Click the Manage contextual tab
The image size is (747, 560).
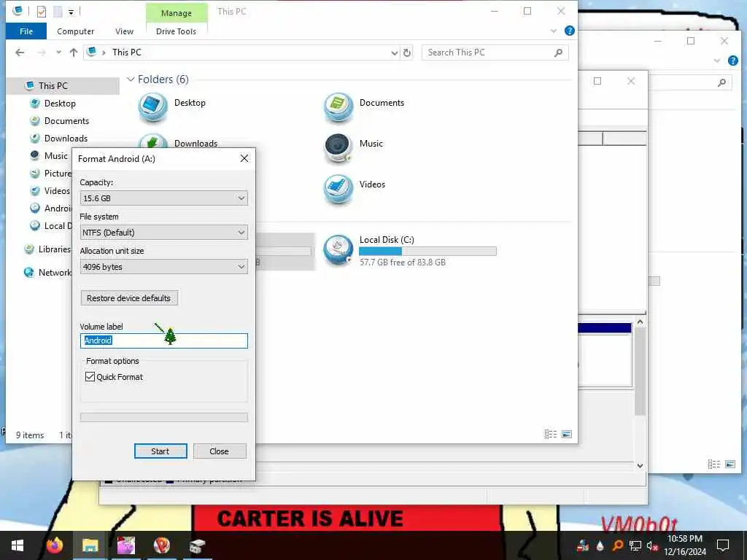click(177, 13)
